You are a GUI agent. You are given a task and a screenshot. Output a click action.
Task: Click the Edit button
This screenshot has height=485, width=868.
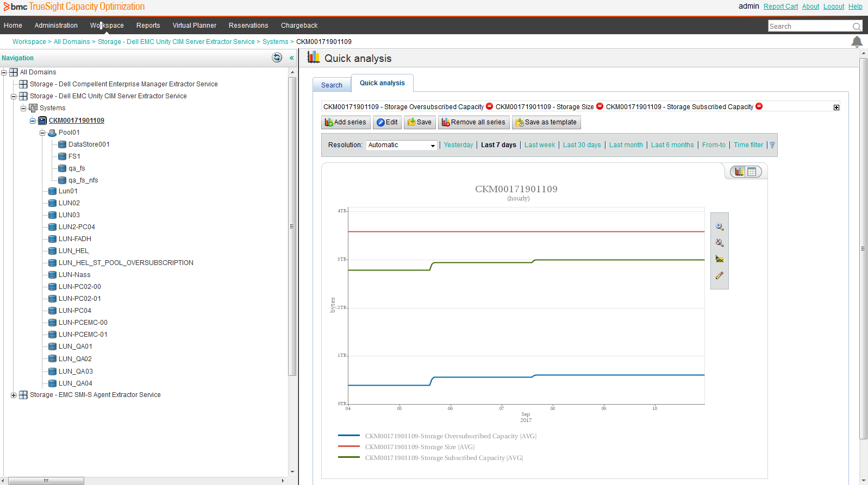[387, 122]
